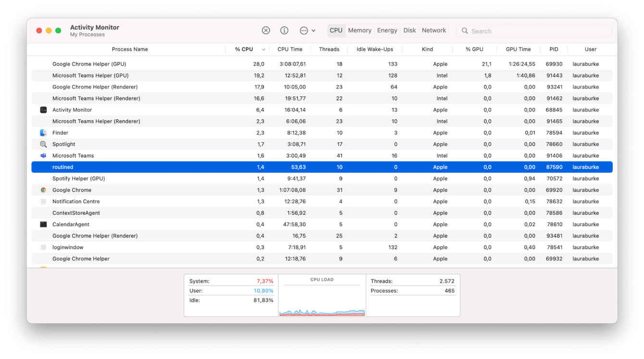Click the stop process (X) toolbar icon

click(x=266, y=30)
